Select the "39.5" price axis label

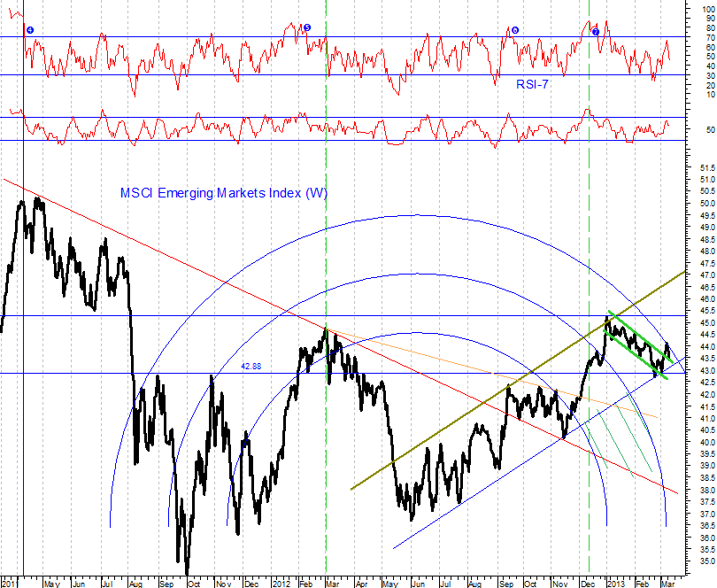pyautogui.click(x=707, y=454)
